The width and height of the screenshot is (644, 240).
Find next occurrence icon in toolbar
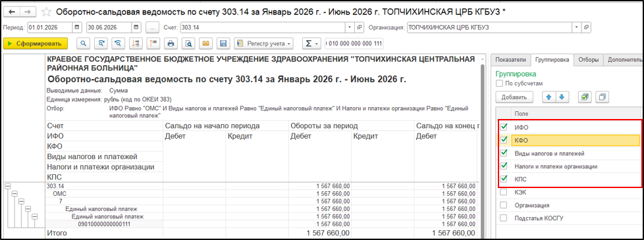(101, 43)
